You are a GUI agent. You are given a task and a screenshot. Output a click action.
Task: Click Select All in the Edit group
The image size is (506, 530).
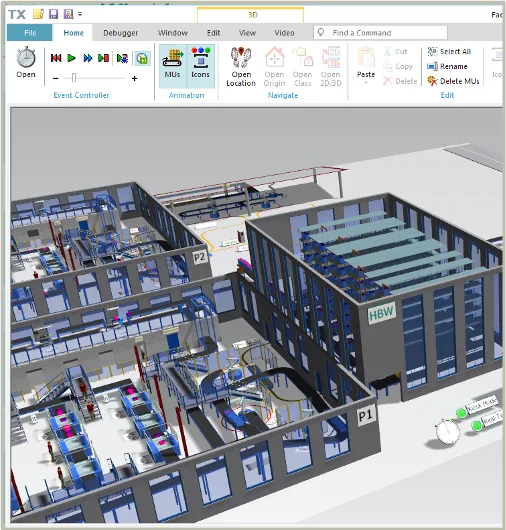[x=449, y=51]
